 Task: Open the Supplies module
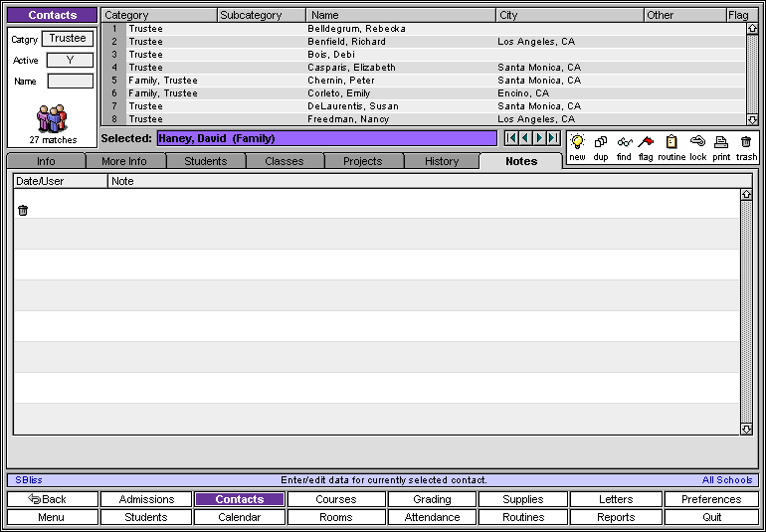pos(522,499)
